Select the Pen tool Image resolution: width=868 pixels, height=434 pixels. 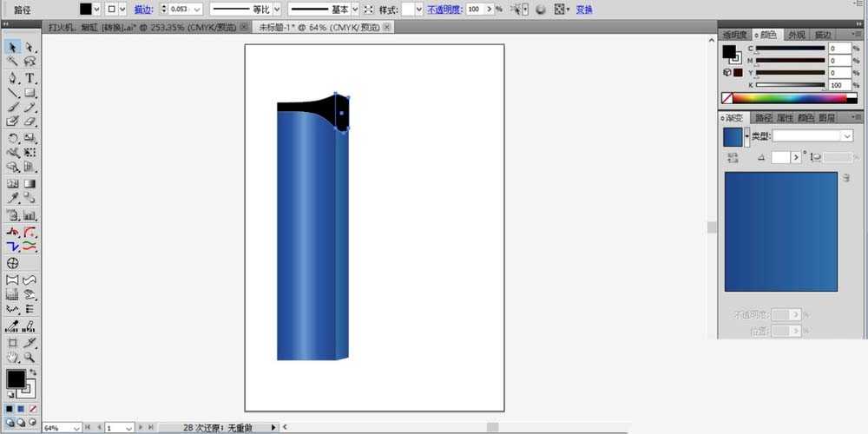coord(12,78)
